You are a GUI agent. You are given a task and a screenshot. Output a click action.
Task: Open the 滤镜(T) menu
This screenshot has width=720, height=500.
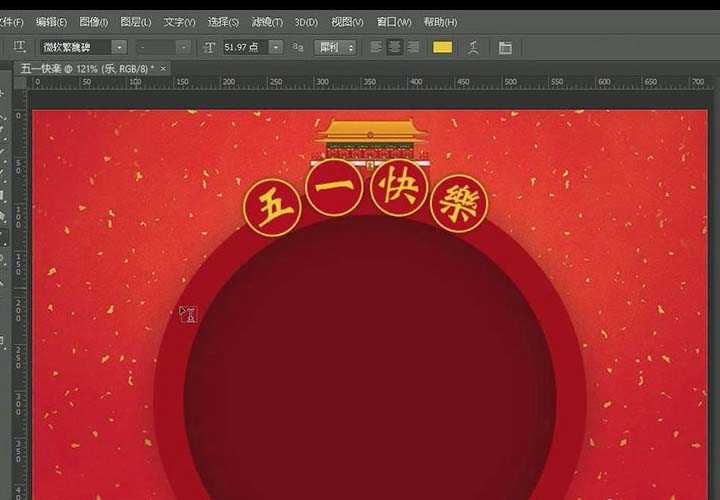[267, 21]
